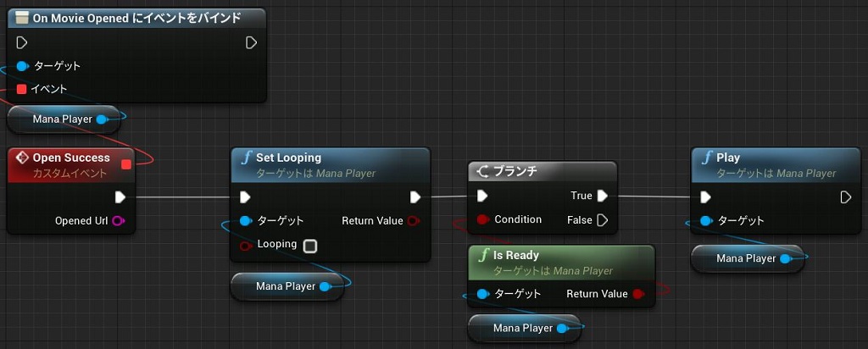Select the red delegate pin on Open Success

coord(126,164)
